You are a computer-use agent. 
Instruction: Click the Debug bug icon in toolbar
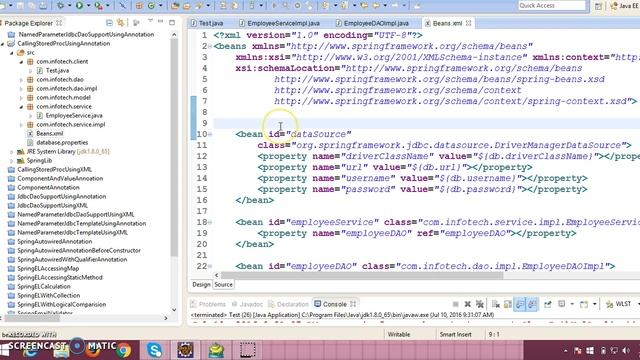[61, 6]
